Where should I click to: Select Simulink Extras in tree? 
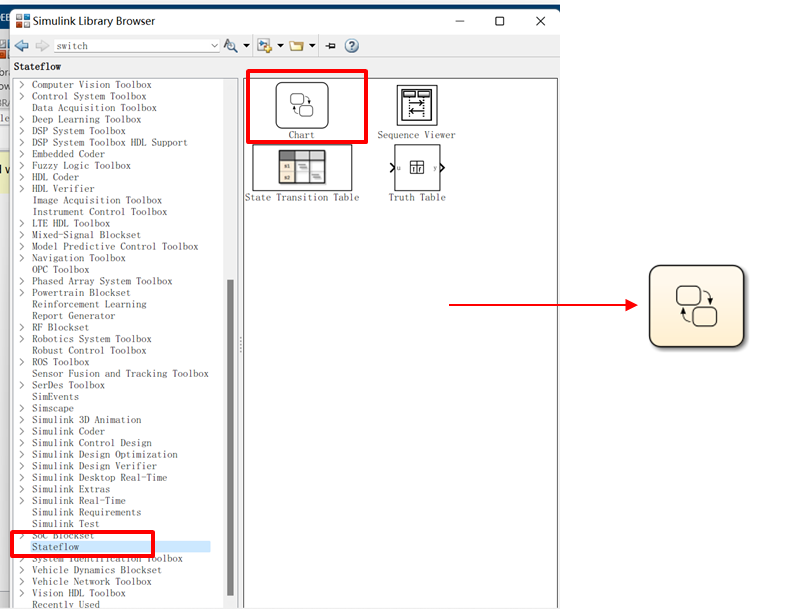click(71, 489)
